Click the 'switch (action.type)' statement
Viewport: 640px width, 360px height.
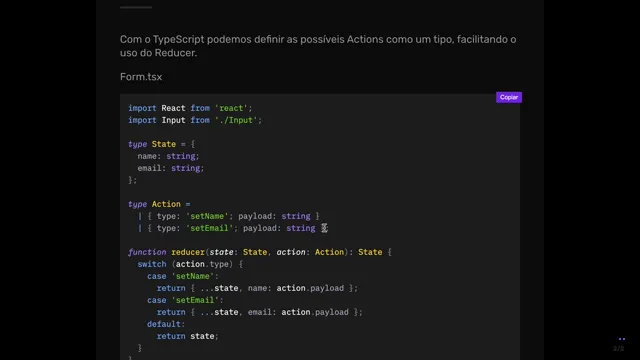point(190,264)
